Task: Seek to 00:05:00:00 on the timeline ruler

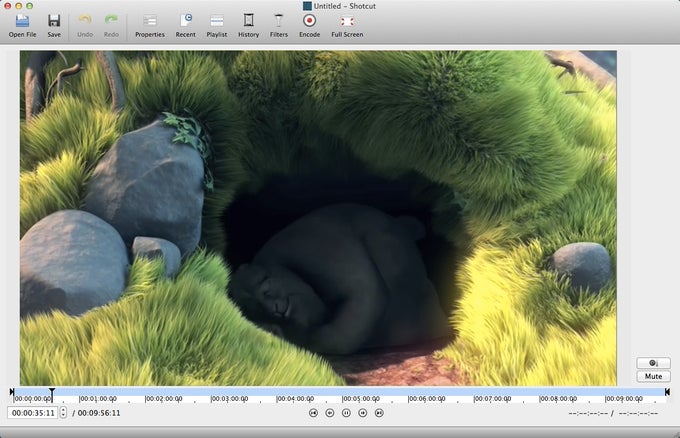Action: 360,399
